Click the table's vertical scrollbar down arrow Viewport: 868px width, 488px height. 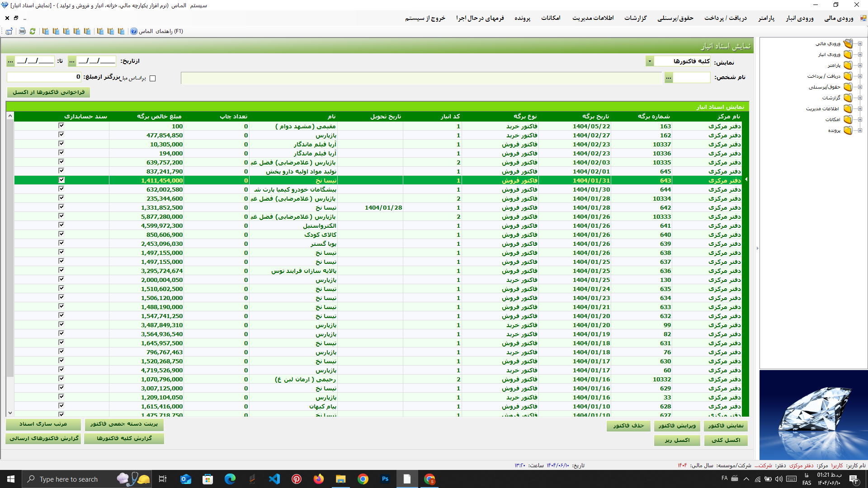pos(10,413)
